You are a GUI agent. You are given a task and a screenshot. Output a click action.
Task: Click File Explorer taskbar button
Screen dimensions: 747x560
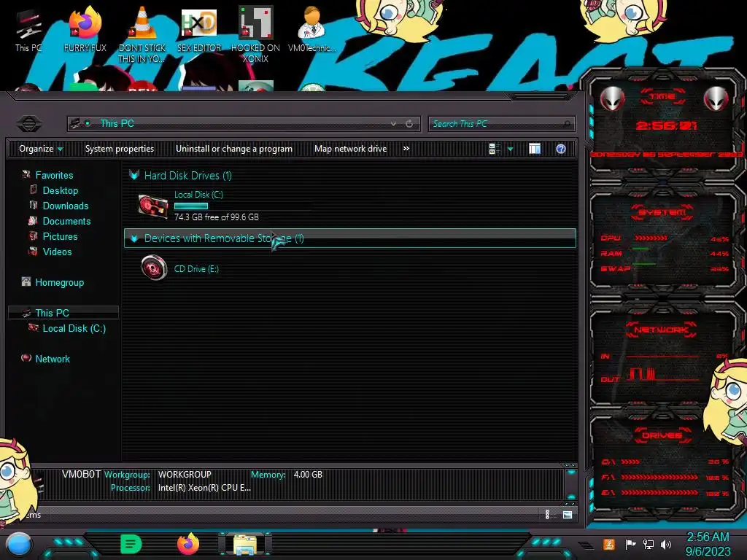[x=245, y=544]
